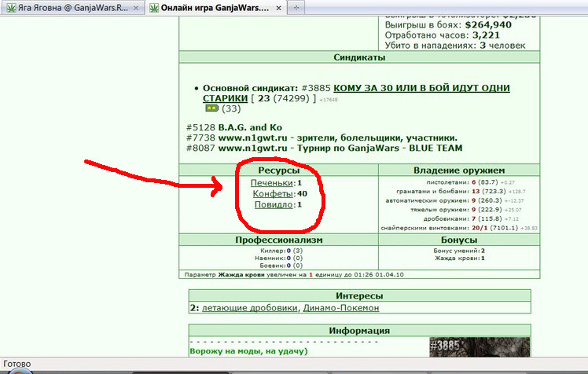Click the снайперскими винтовками skill row
Viewport: 588px width, 374px height.
pyautogui.click(x=459, y=228)
